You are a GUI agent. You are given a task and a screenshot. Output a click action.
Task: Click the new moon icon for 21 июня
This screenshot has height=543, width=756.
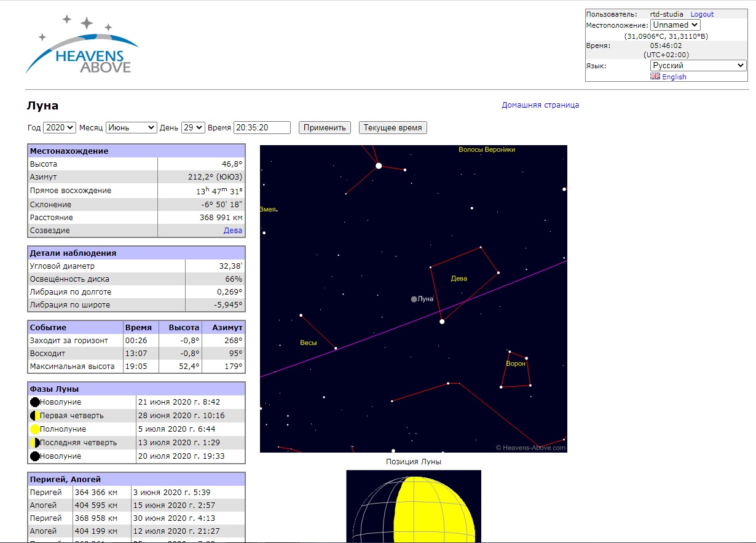coord(35,402)
